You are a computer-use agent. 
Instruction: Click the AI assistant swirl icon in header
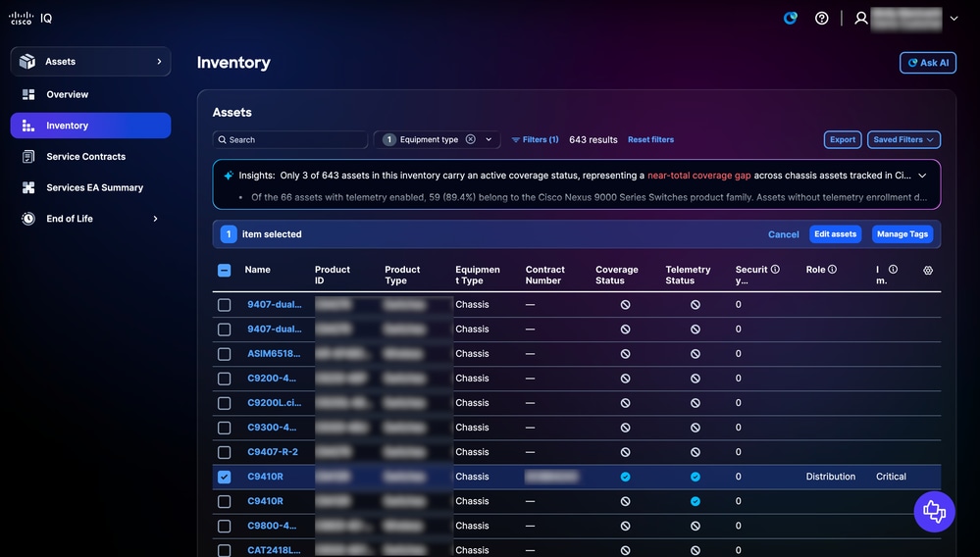click(x=791, y=18)
